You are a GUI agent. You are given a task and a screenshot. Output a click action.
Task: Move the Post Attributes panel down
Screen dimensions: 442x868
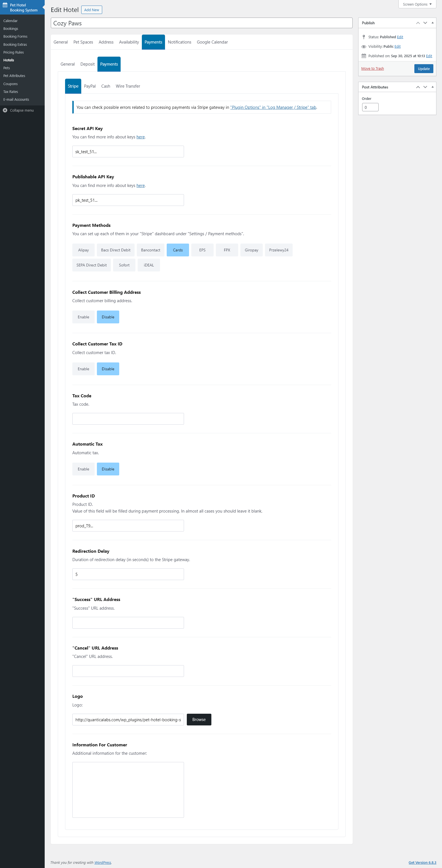(425, 87)
